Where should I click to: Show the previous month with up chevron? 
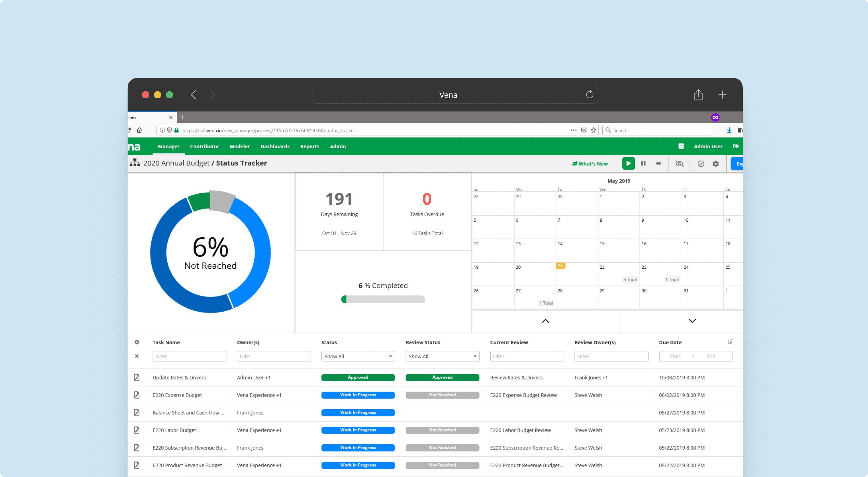point(545,321)
